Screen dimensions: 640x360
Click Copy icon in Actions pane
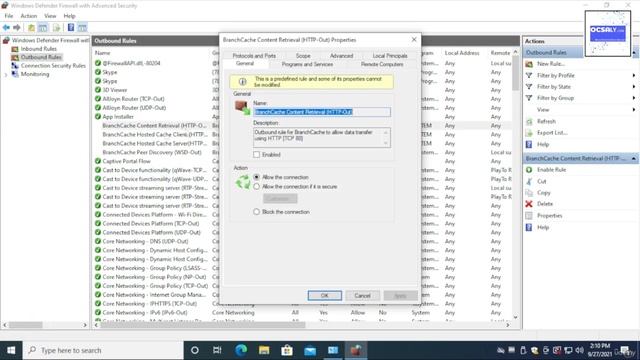(529, 193)
